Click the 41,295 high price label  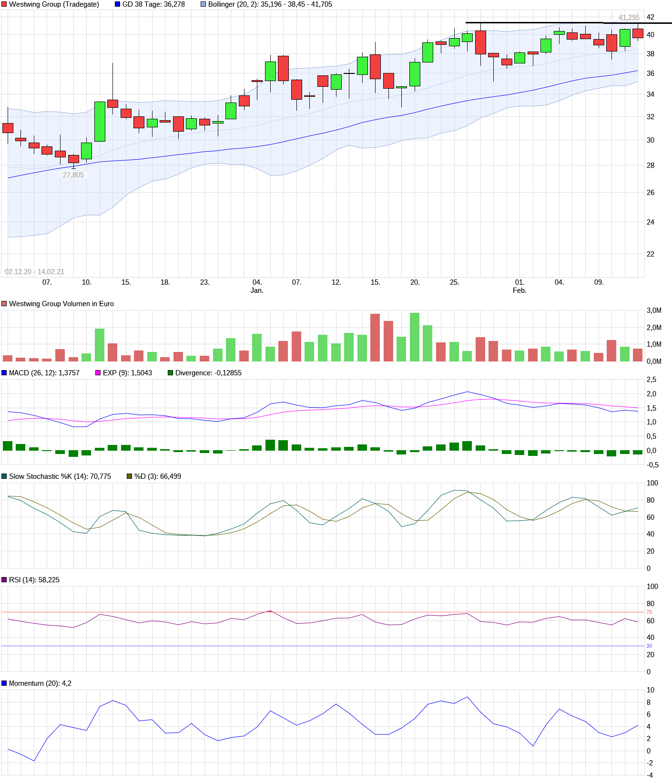(x=629, y=18)
